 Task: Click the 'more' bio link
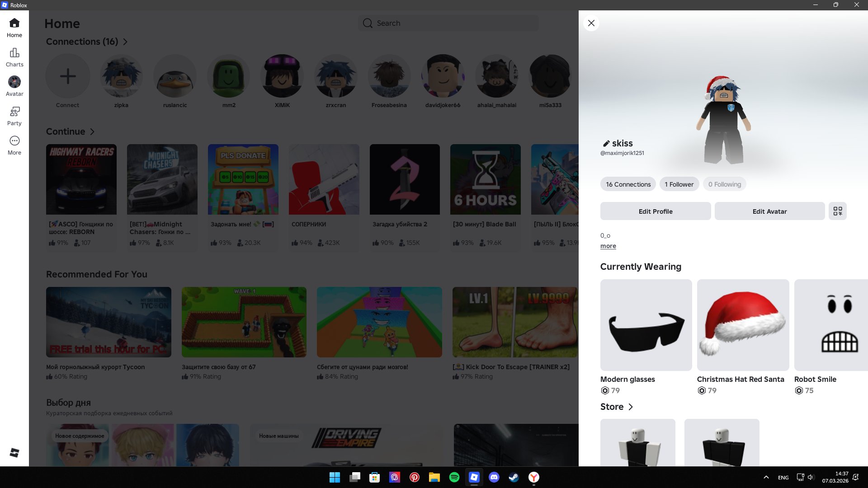pos(608,246)
